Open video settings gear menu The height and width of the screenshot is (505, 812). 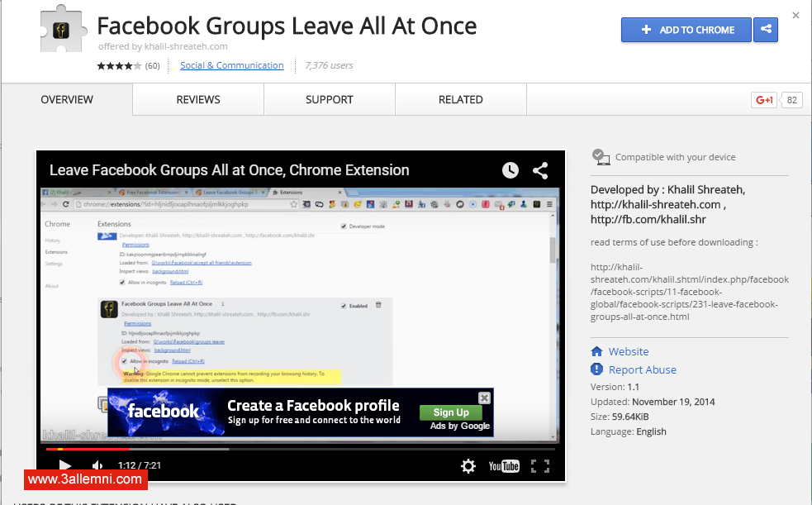coord(468,466)
